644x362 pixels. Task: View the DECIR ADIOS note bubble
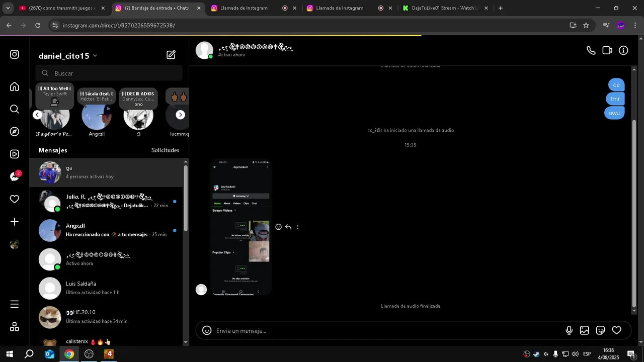click(138, 98)
